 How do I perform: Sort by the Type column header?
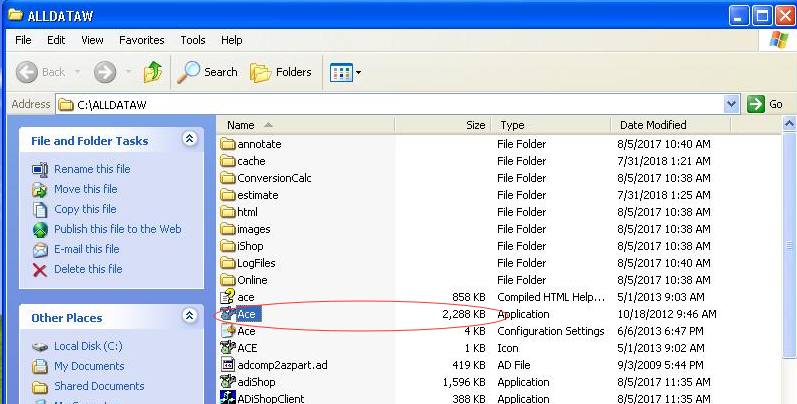point(551,125)
